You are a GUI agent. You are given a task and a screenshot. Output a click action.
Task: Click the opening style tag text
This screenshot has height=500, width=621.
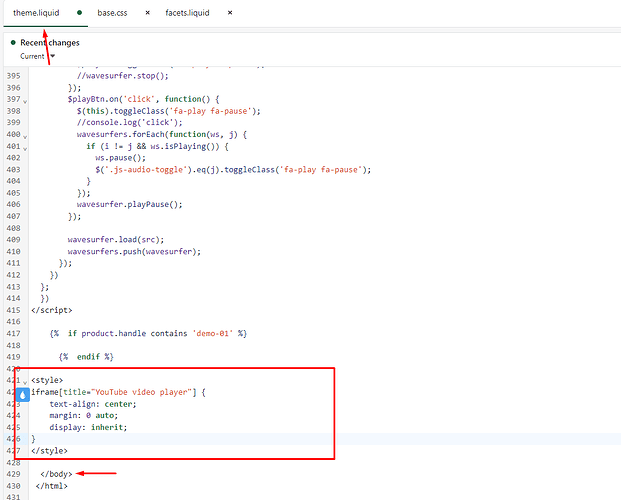48,380
